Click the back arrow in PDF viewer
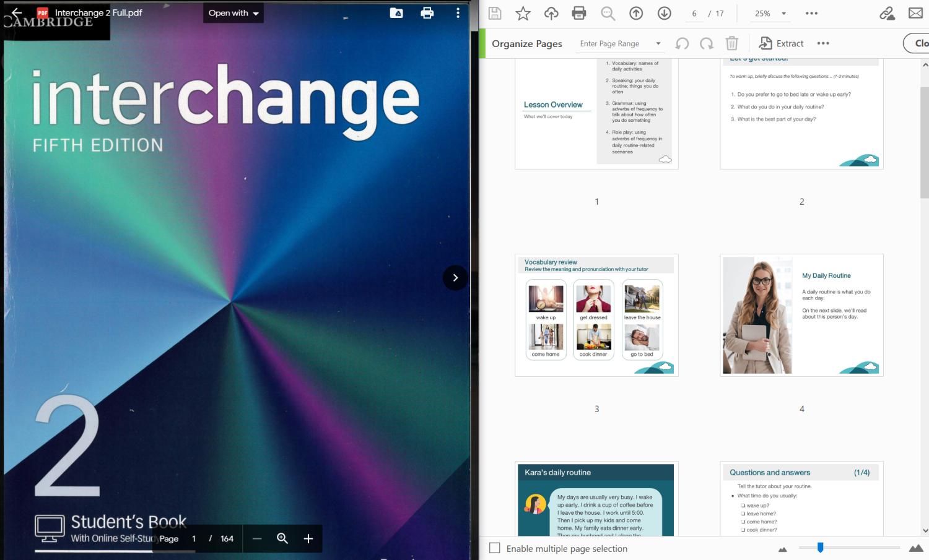Image resolution: width=929 pixels, height=560 pixels. pos(17,12)
